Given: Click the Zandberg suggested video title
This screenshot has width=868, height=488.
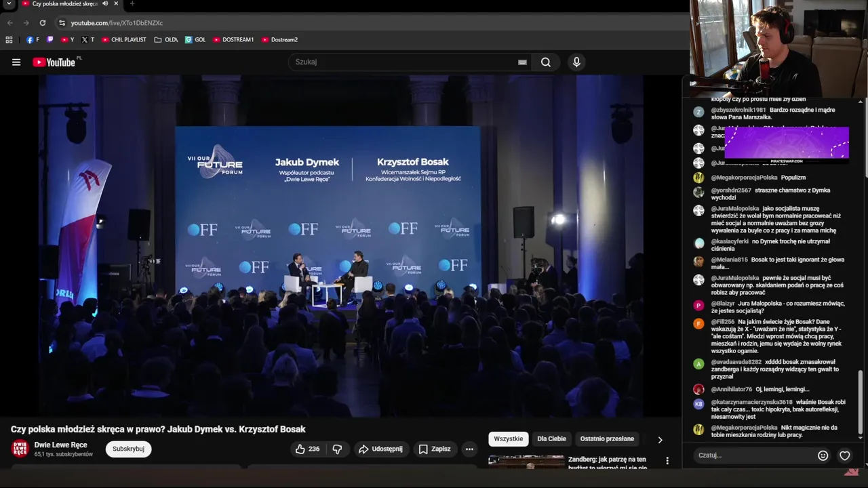Looking at the screenshot, I should click(x=607, y=463).
